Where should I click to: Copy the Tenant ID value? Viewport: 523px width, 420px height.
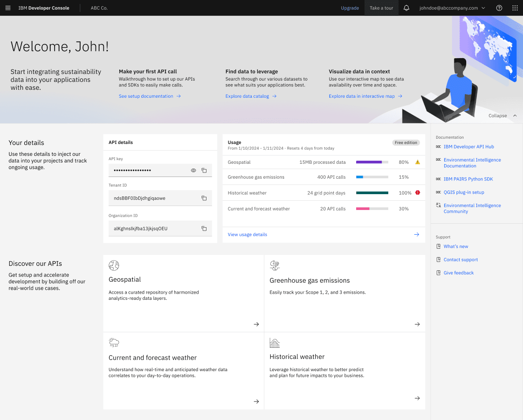point(204,198)
